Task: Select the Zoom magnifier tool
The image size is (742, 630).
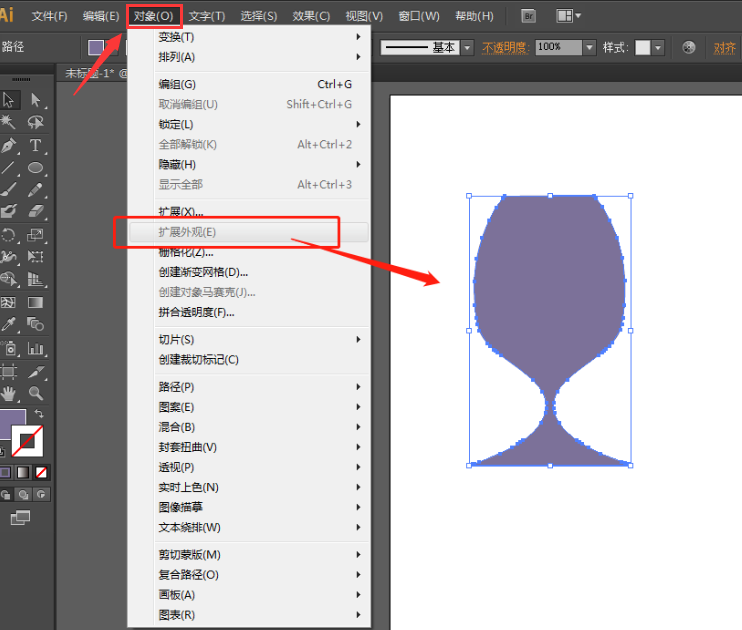Action: point(36,394)
